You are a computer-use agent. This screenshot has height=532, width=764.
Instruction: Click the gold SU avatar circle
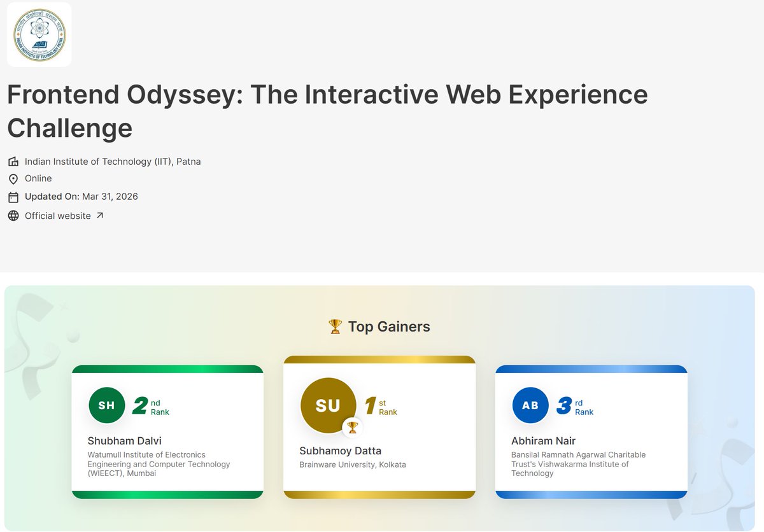pos(328,405)
